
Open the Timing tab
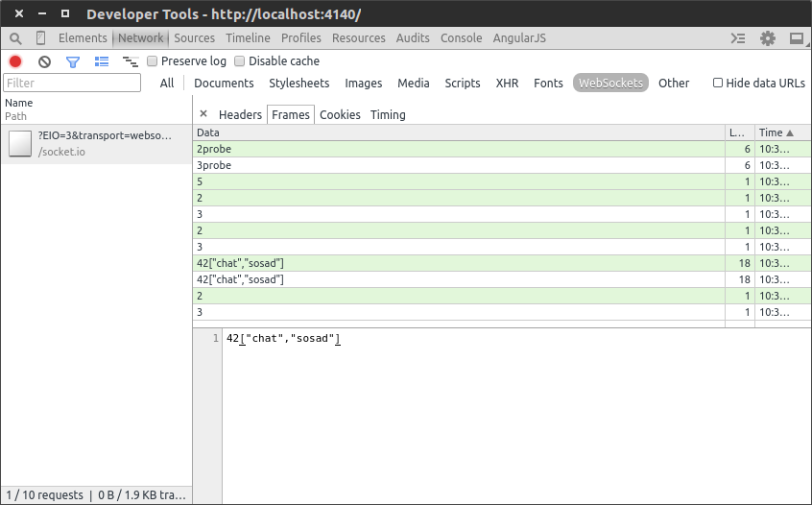tap(388, 114)
